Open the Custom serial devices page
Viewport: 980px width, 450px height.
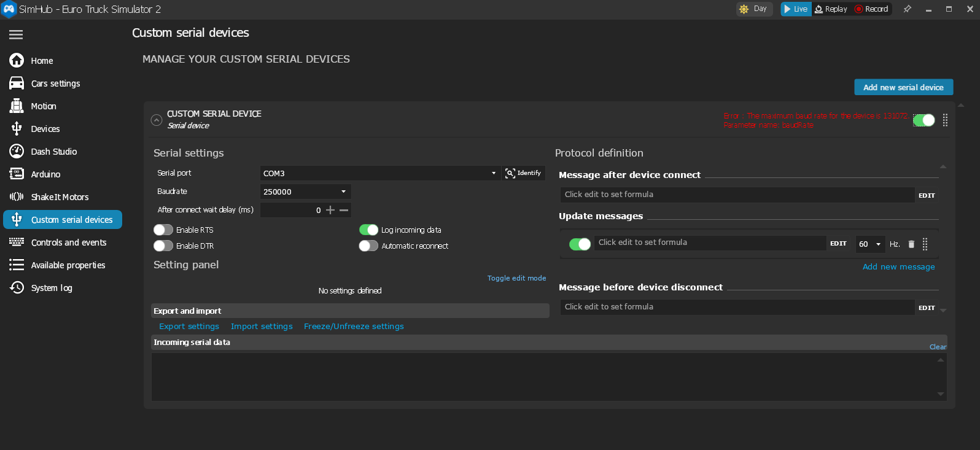[x=63, y=220]
